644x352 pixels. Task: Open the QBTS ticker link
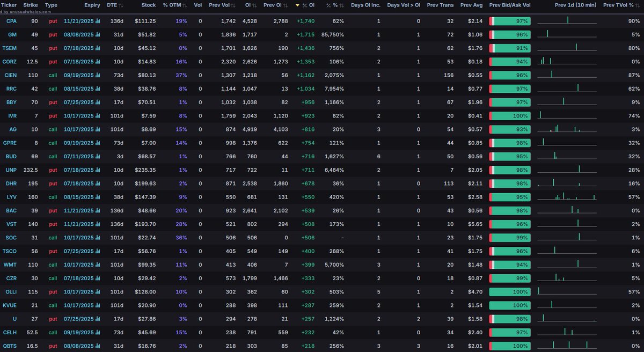pyautogui.click(x=11, y=346)
